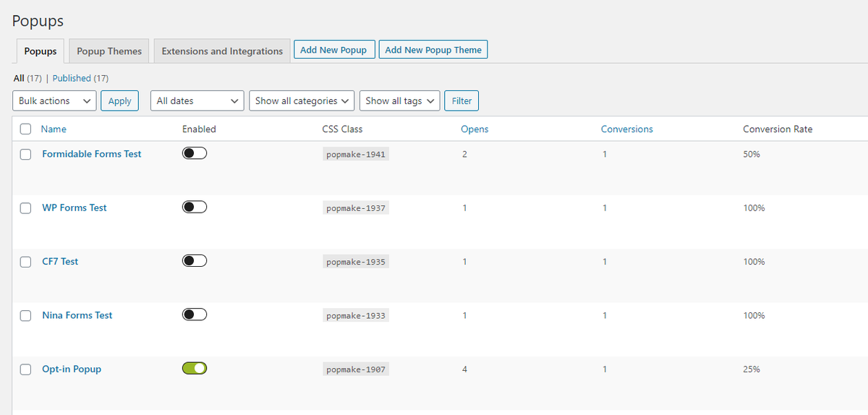The height and width of the screenshot is (415, 868).
Task: Click the CSS Class column header
Action: point(343,129)
